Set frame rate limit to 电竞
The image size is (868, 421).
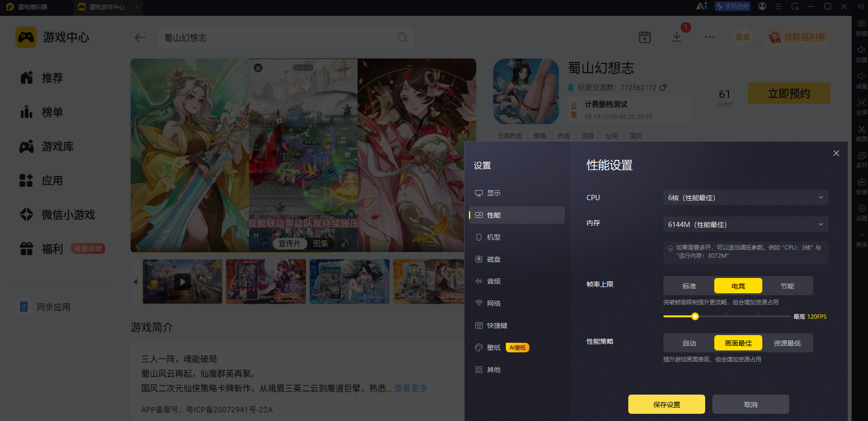738,286
